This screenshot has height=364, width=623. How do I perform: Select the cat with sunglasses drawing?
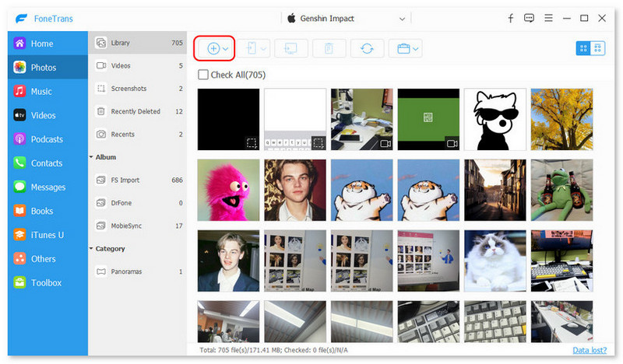coord(495,119)
